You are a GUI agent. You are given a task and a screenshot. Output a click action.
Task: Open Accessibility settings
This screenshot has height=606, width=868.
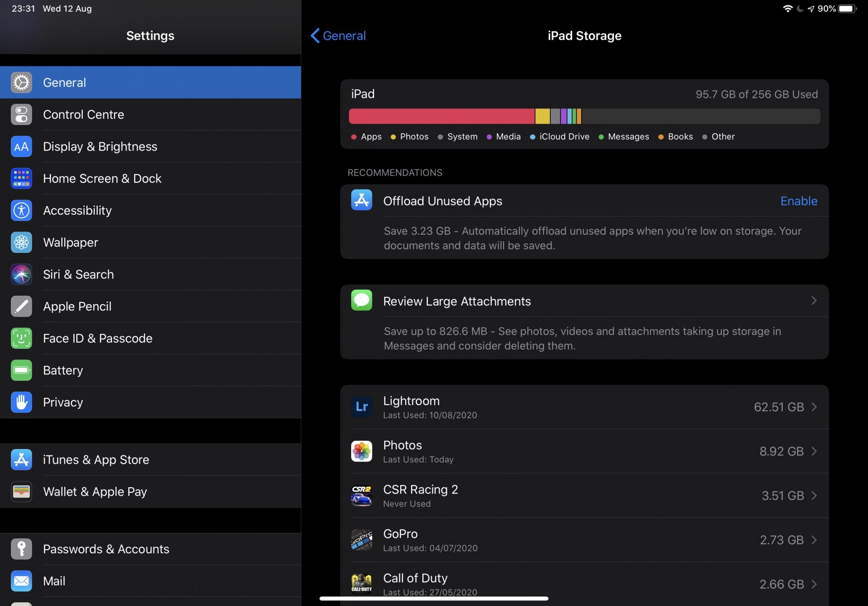151,210
